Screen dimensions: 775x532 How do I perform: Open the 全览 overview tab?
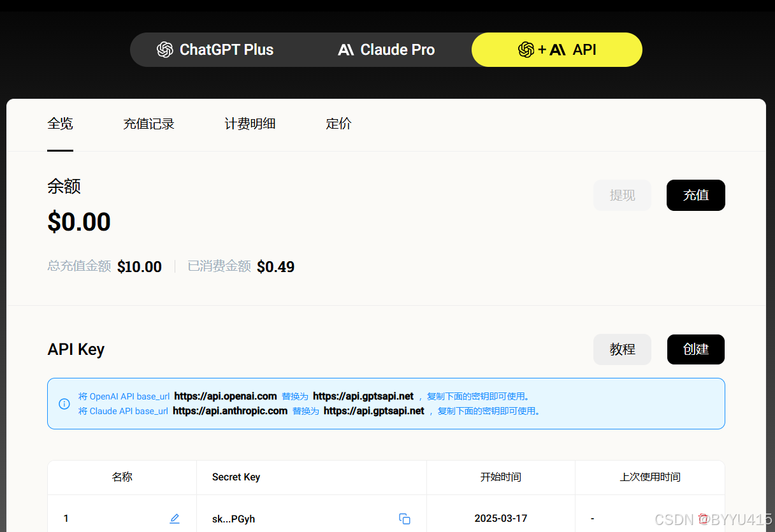click(60, 124)
